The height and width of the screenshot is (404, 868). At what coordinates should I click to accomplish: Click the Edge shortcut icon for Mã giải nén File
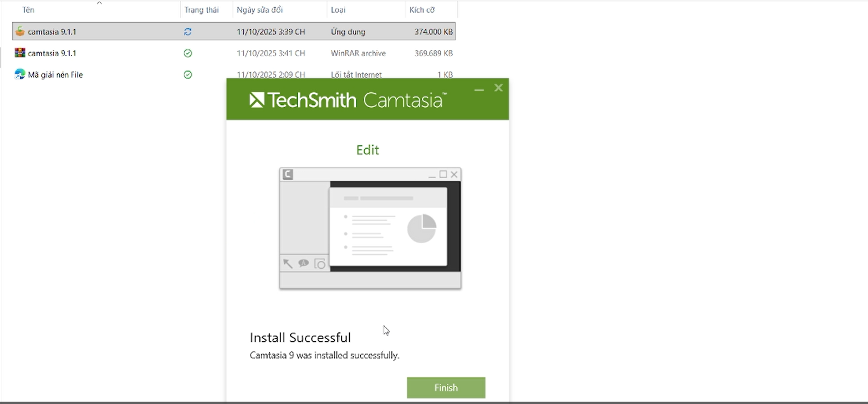(20, 74)
